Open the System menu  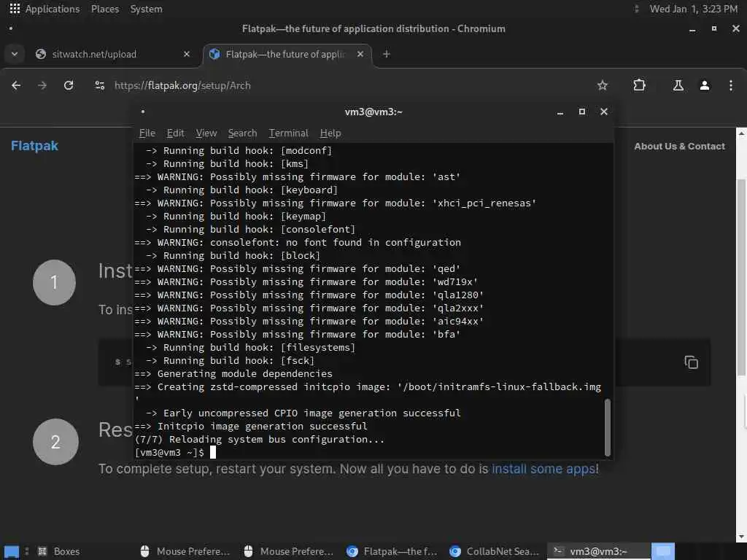click(146, 9)
